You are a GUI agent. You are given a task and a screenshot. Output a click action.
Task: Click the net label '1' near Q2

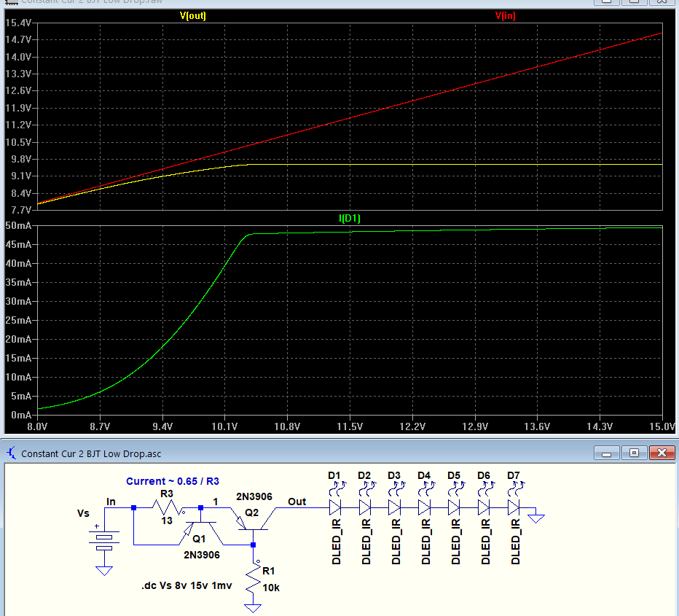click(x=215, y=502)
